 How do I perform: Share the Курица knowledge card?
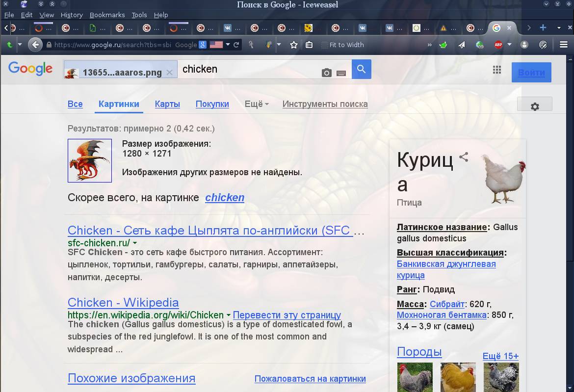(464, 157)
